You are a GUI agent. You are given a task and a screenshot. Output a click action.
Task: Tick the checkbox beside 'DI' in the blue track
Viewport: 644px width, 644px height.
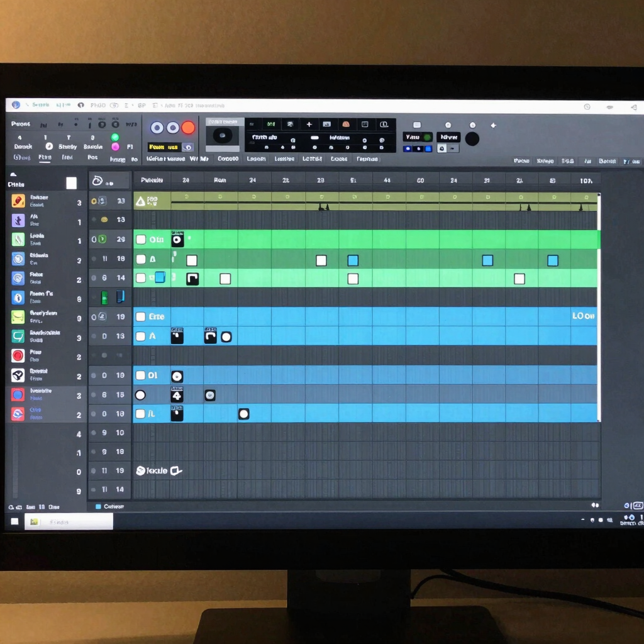click(140, 375)
